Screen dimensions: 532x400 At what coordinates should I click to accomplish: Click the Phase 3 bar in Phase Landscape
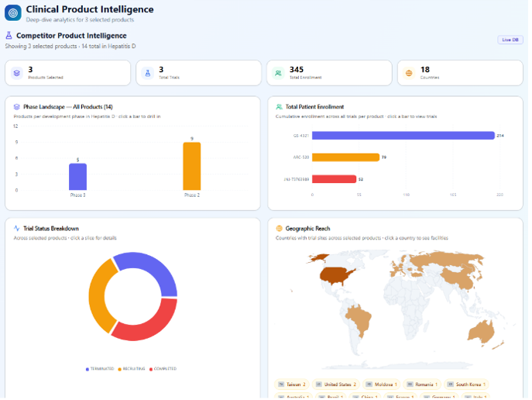coord(77,177)
